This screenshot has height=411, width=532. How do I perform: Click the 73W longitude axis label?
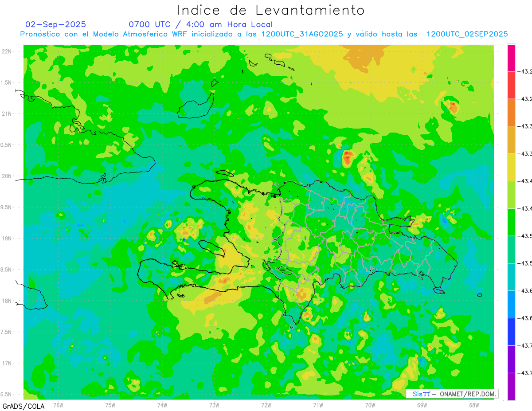coord(214,404)
